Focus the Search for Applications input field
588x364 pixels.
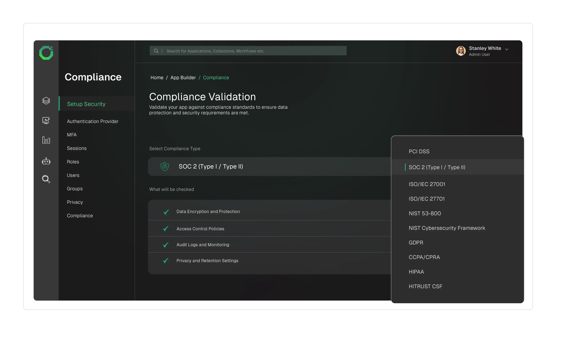click(248, 51)
